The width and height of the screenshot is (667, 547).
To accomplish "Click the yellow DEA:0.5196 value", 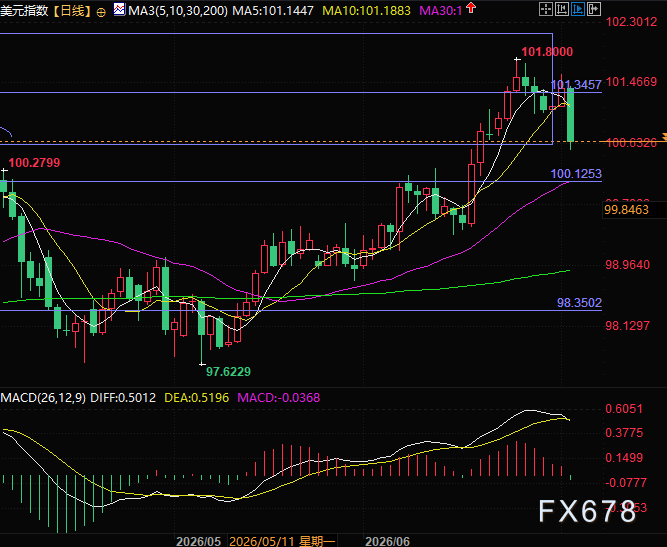I will (x=197, y=398).
